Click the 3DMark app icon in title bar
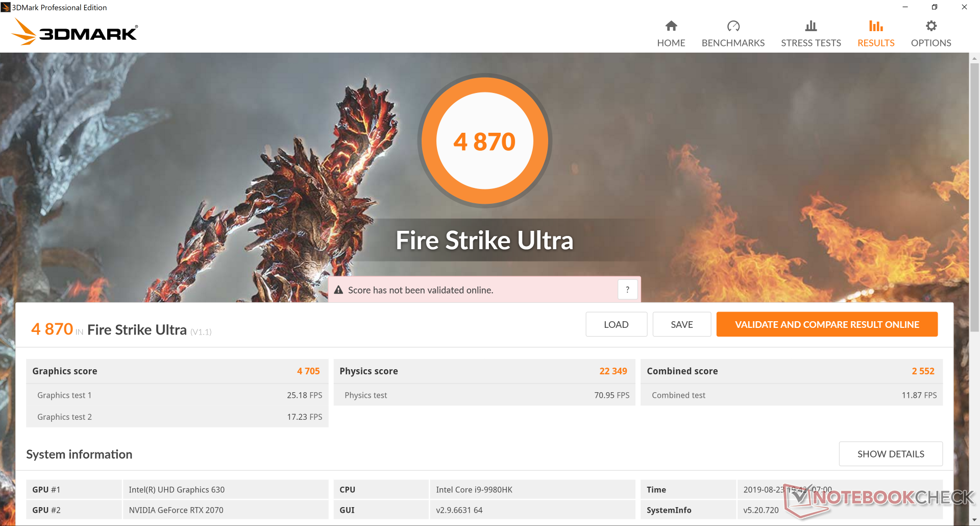 point(6,7)
